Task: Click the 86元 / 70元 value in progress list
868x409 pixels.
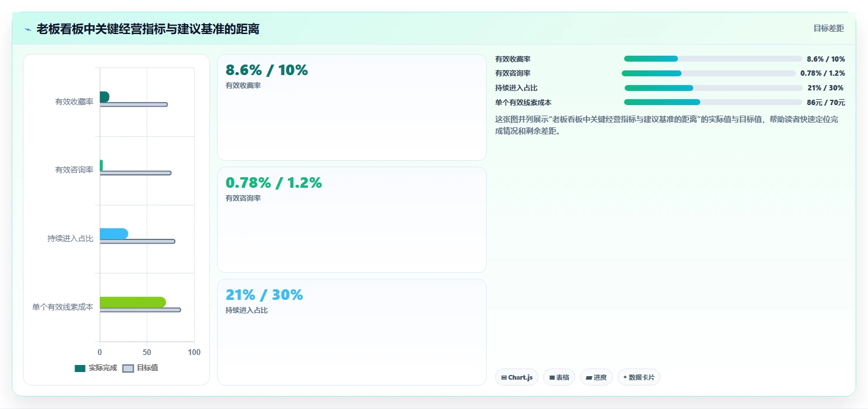Action: click(826, 102)
